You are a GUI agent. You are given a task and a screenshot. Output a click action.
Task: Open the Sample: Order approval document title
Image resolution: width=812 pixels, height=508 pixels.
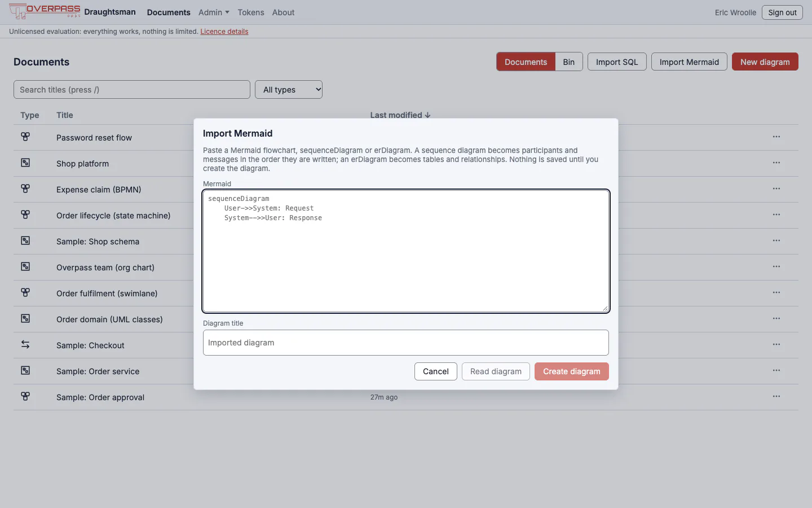click(100, 397)
